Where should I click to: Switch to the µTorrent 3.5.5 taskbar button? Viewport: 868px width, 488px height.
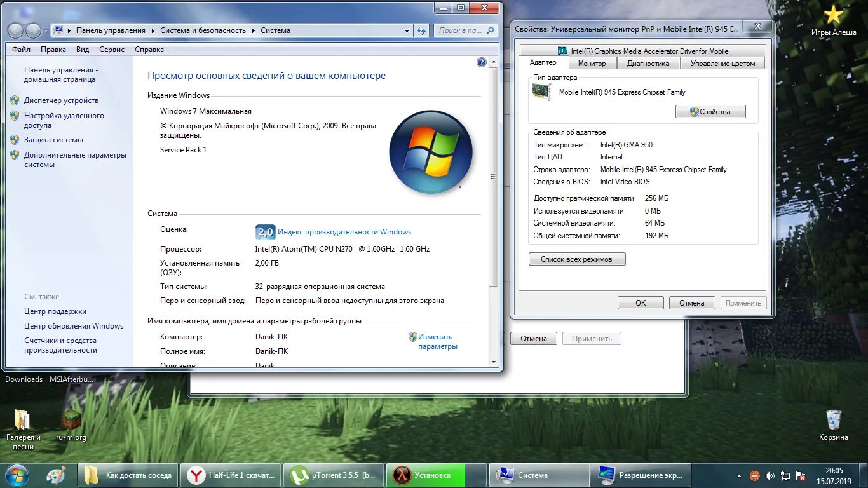333,475
